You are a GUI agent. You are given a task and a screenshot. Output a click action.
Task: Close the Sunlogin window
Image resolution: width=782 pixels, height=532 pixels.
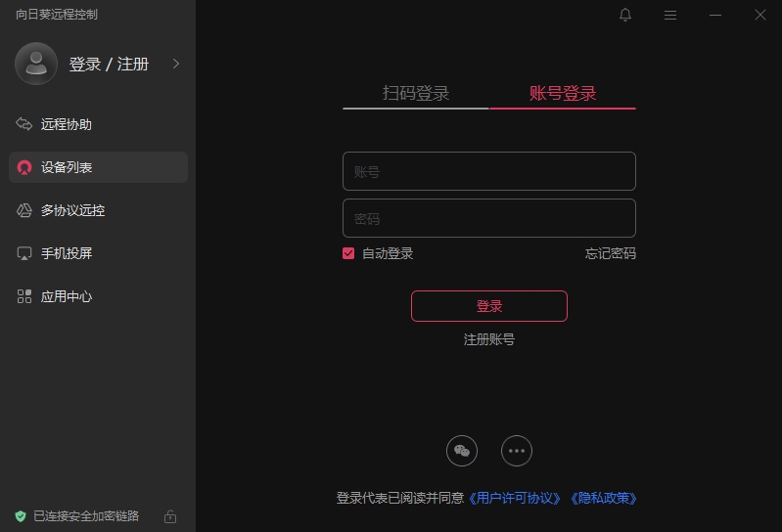[x=760, y=15]
